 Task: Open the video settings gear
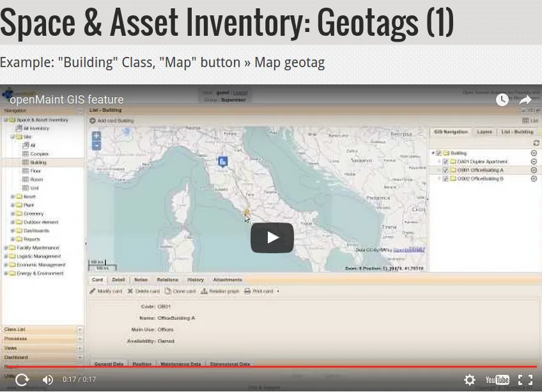pyautogui.click(x=469, y=380)
